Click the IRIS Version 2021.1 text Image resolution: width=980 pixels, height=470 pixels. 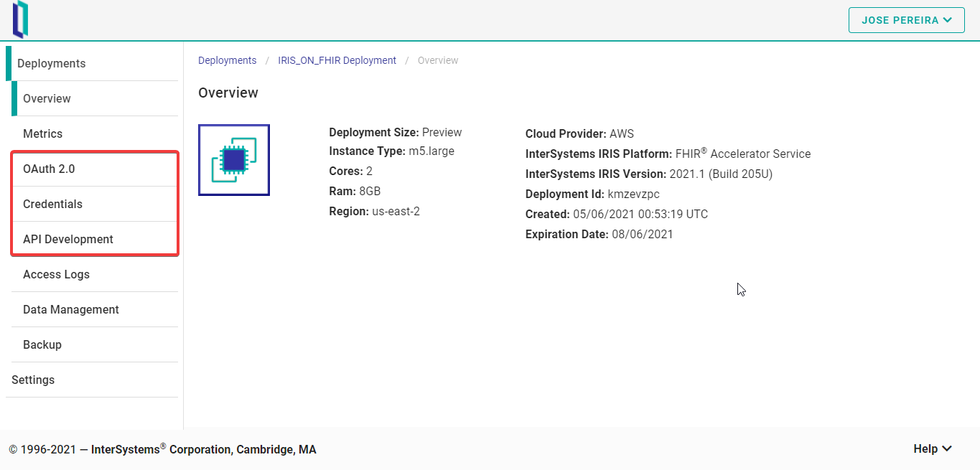pyautogui.click(x=649, y=174)
